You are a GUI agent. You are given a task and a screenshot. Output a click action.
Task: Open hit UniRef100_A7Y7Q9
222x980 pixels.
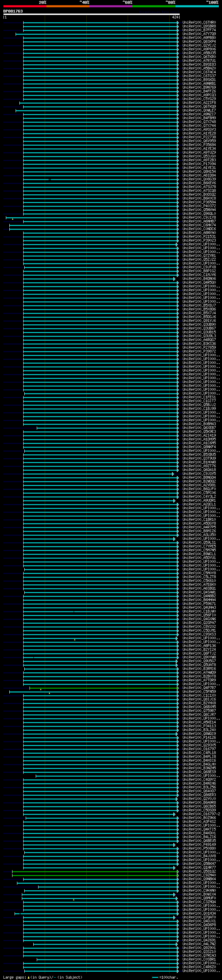pyautogui.click(x=199, y=34)
